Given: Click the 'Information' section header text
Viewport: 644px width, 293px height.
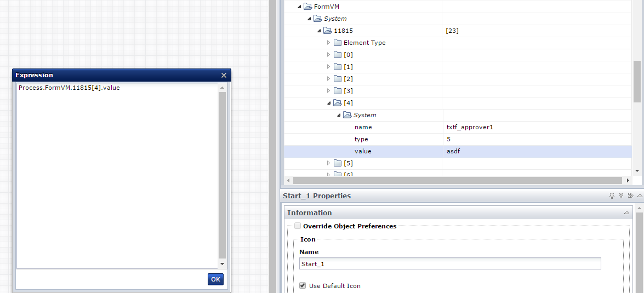Looking at the screenshot, I should click(310, 212).
